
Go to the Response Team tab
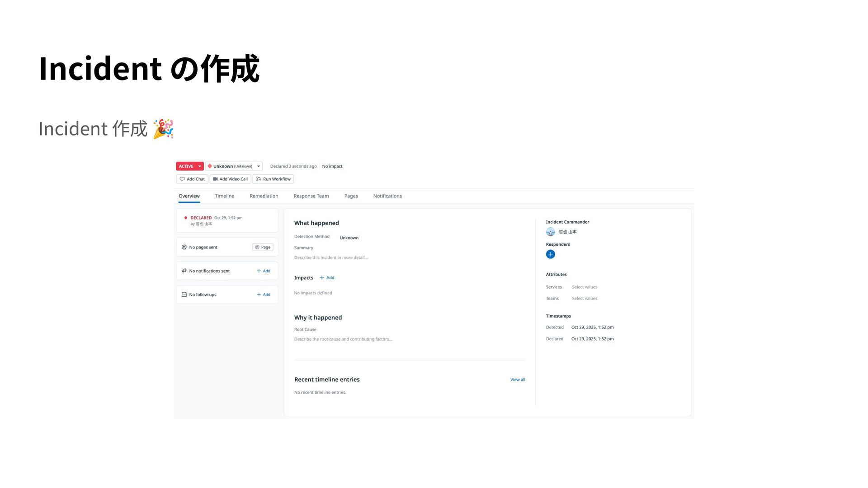311,196
